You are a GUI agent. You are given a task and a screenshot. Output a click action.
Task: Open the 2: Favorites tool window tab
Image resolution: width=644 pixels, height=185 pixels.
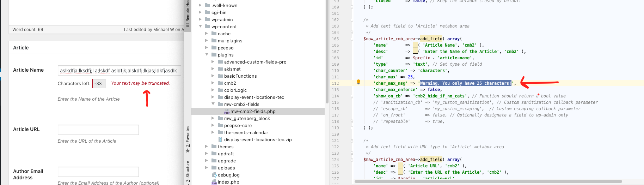[188, 139]
